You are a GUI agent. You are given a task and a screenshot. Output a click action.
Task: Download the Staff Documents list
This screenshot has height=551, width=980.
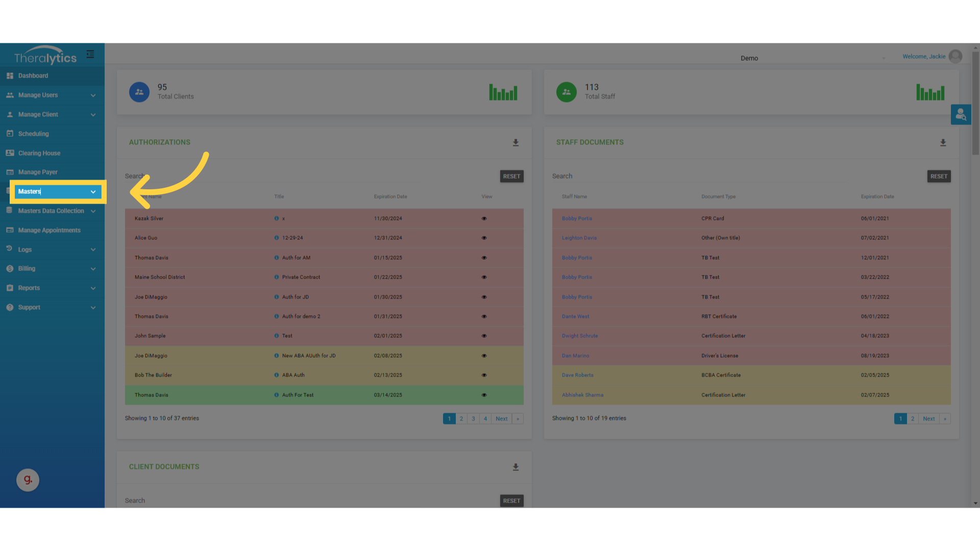[x=943, y=143]
